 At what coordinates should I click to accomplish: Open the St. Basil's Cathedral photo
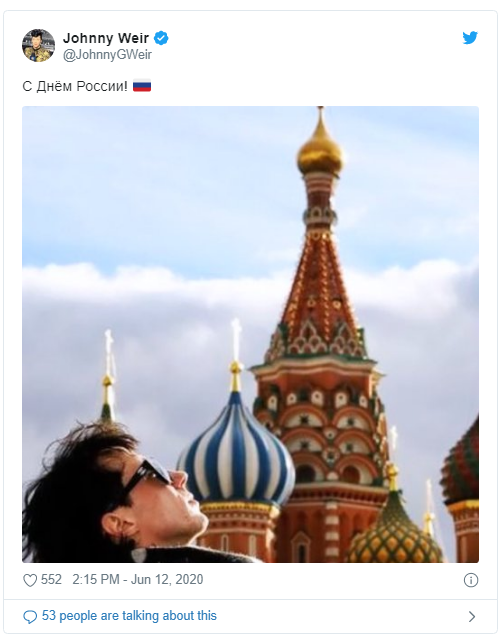(x=250, y=334)
